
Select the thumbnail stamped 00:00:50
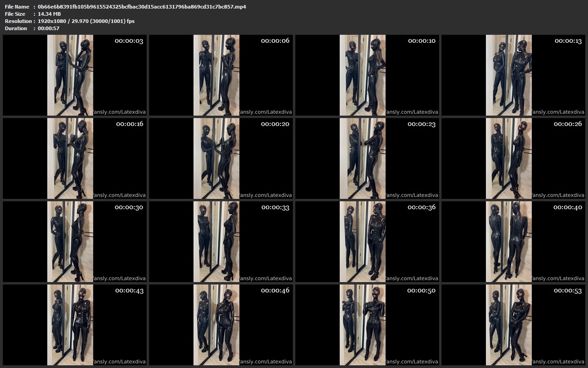pyautogui.click(x=367, y=325)
